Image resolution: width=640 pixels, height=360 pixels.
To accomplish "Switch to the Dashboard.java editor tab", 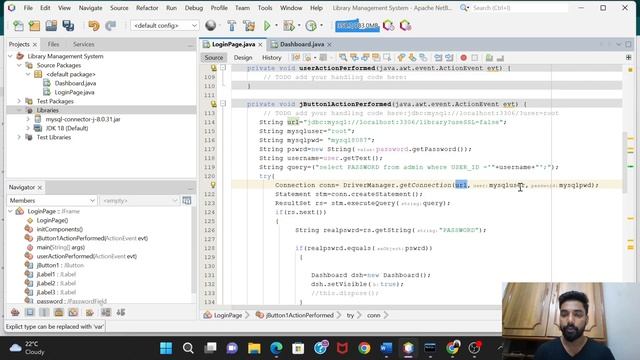I will pyautogui.click(x=302, y=44).
